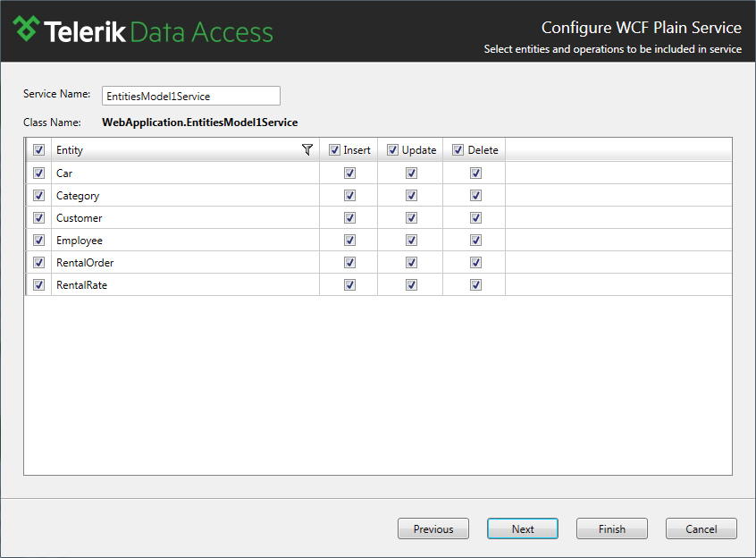Toggle the Insert column header checkbox
Viewport: 756px width, 558px height.
(334, 150)
